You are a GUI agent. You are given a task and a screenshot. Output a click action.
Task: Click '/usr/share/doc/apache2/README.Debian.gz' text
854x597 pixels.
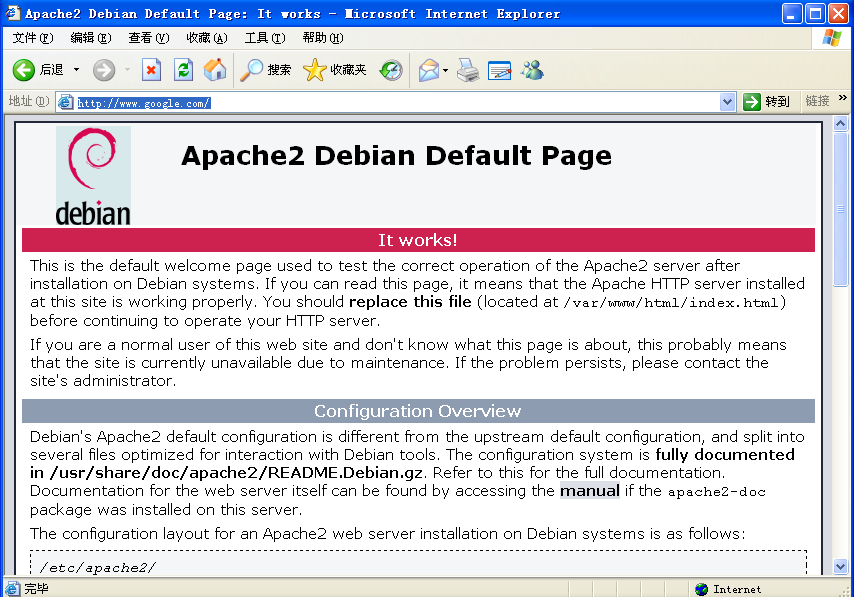coord(236,473)
